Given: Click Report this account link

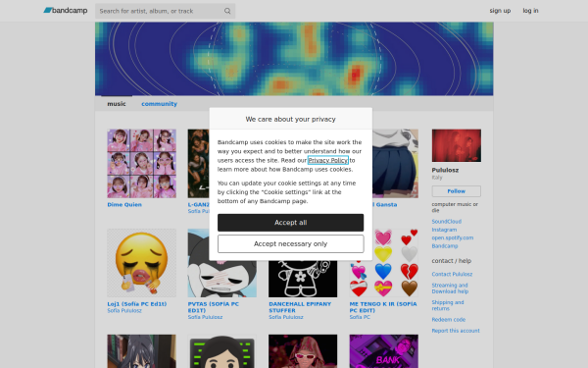Looking at the screenshot, I should coord(456,331).
